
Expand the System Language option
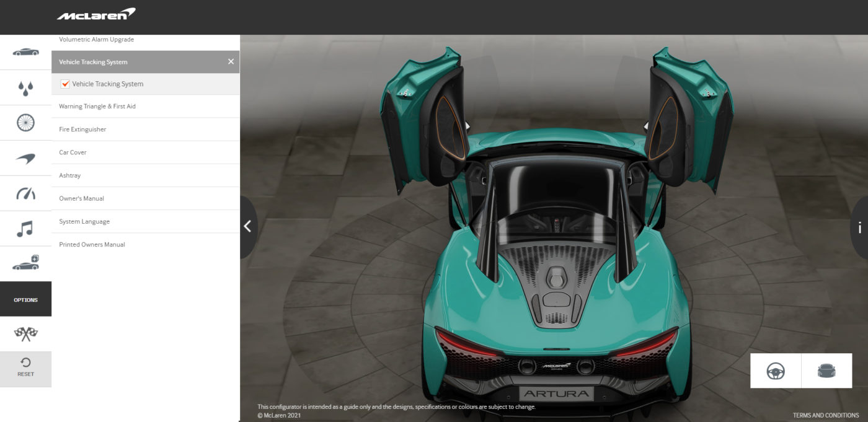[x=145, y=221]
